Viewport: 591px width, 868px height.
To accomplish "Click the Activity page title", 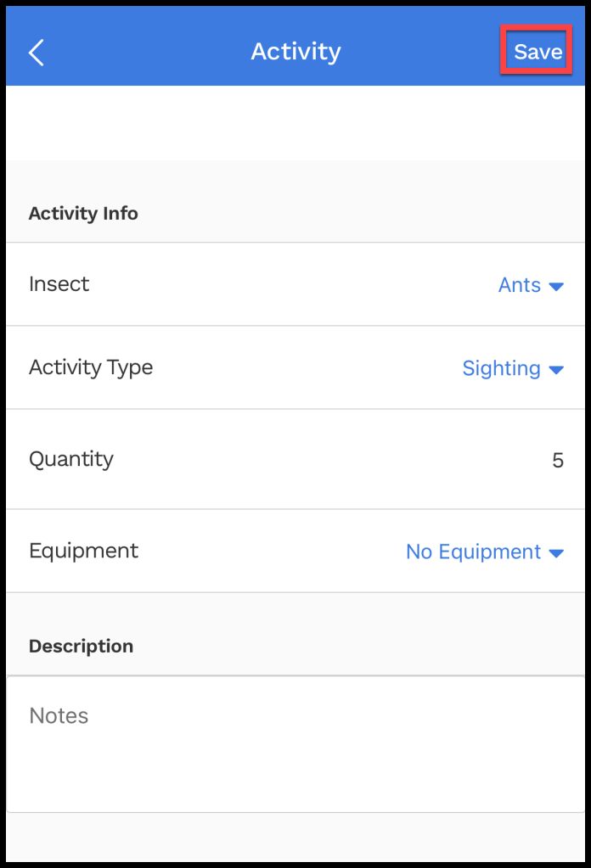I will (295, 52).
